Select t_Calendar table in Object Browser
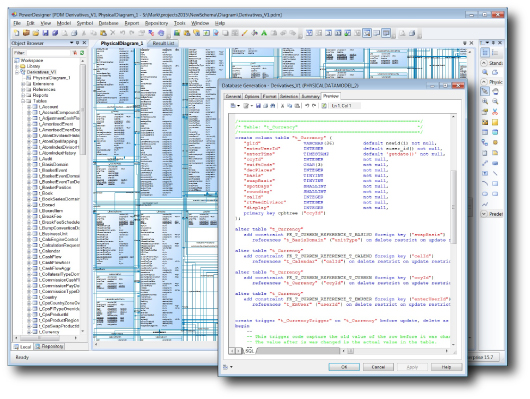This screenshot has width=530, height=399. [x=49, y=251]
